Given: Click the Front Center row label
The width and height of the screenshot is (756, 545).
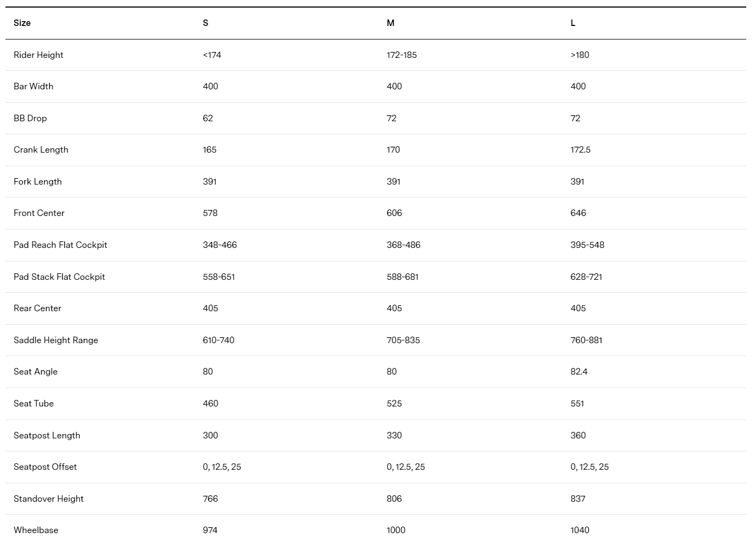Looking at the screenshot, I should tap(39, 213).
